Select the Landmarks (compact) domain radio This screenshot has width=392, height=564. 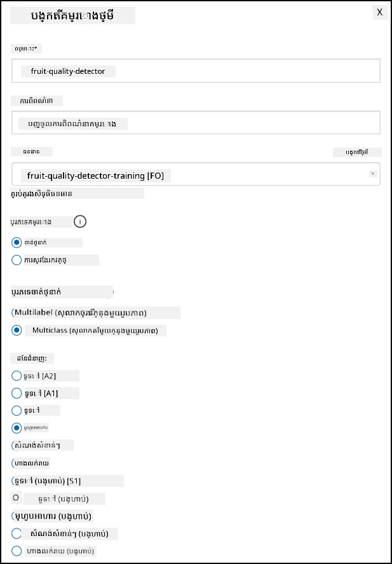[x=17, y=533]
